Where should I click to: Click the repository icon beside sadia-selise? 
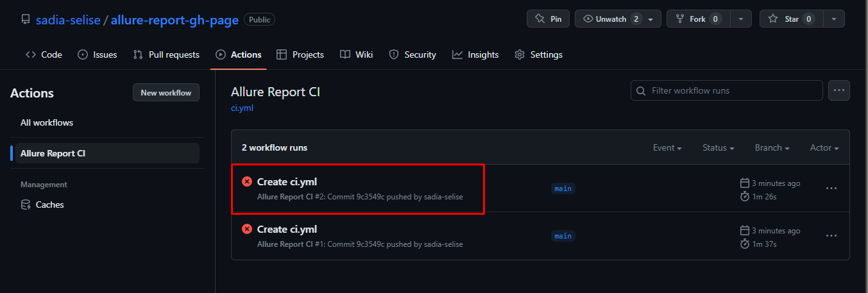pyautogui.click(x=25, y=19)
